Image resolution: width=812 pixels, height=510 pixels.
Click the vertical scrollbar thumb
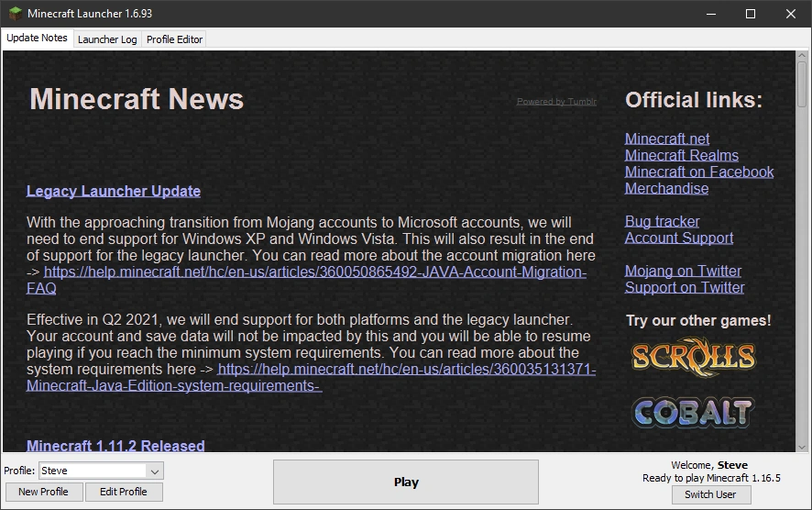coord(802,84)
